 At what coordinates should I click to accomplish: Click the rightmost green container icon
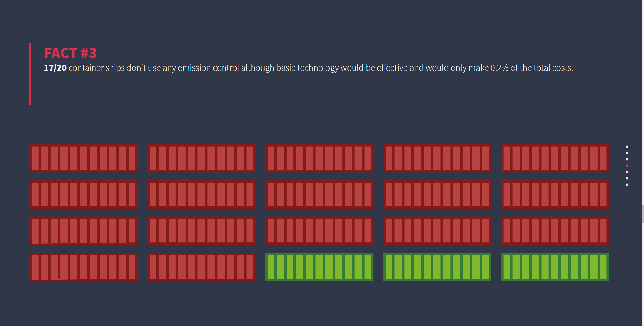555,267
